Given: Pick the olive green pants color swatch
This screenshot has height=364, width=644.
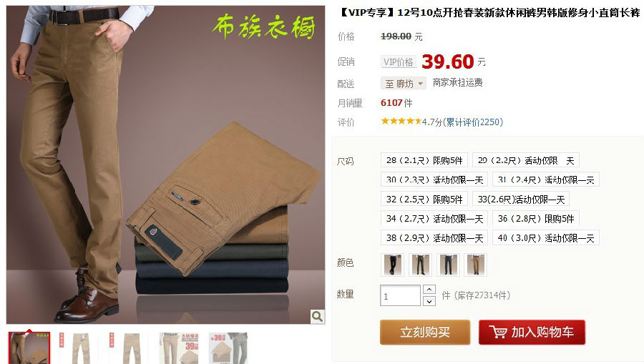Looking at the screenshot, I should pyautogui.click(x=420, y=265).
